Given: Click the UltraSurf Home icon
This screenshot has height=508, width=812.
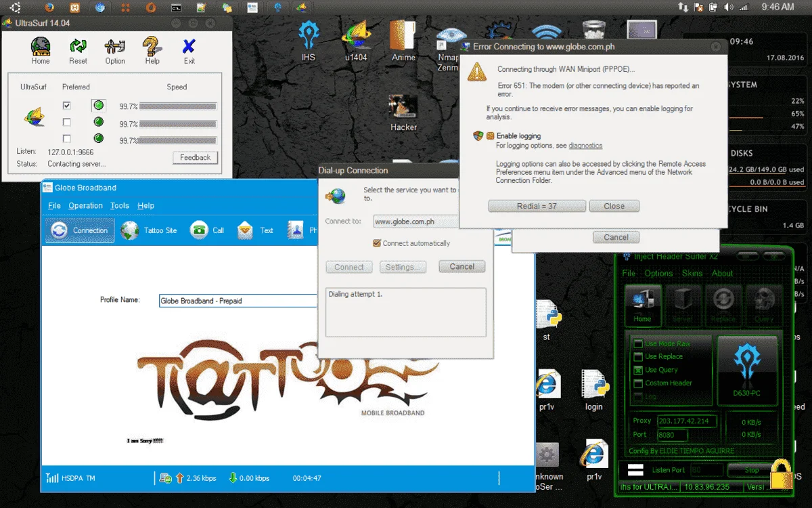Looking at the screenshot, I should click(41, 47).
